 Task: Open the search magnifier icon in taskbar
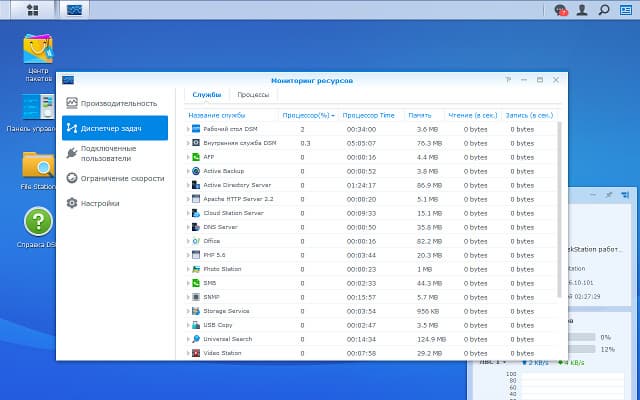pyautogui.click(x=604, y=10)
